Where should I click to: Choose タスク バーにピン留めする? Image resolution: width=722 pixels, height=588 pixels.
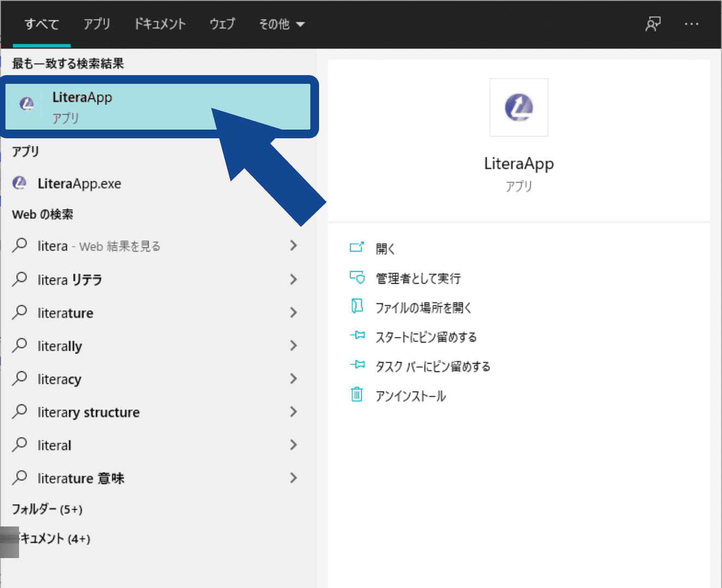point(433,366)
